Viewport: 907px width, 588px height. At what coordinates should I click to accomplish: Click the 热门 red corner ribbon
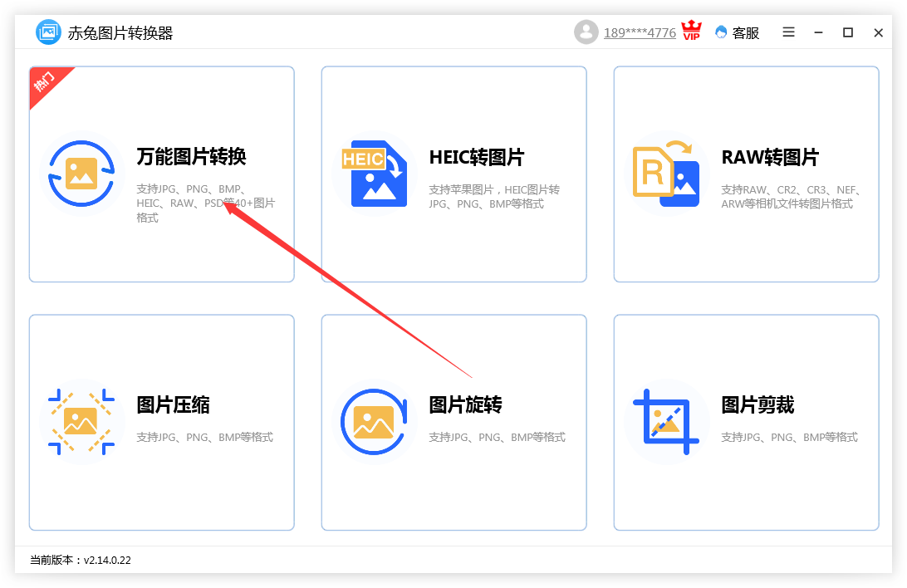tap(47, 83)
